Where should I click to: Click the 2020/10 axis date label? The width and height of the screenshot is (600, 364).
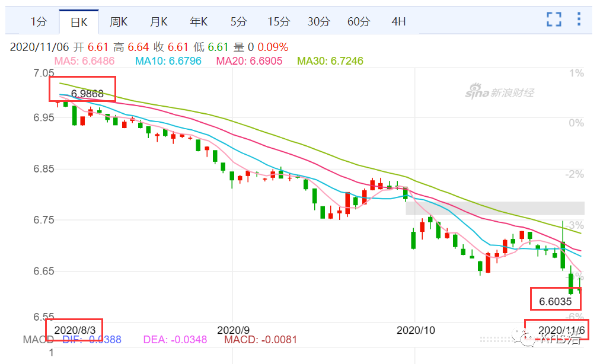(x=416, y=330)
